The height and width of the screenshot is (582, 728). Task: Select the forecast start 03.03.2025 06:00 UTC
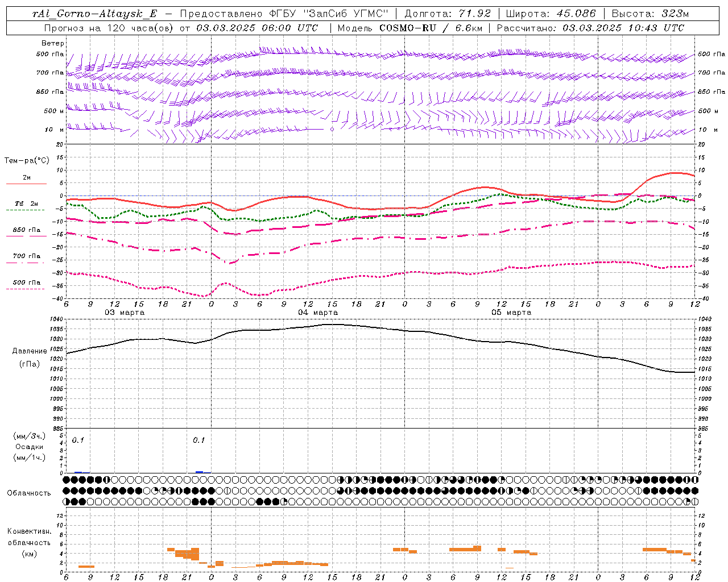click(x=257, y=28)
